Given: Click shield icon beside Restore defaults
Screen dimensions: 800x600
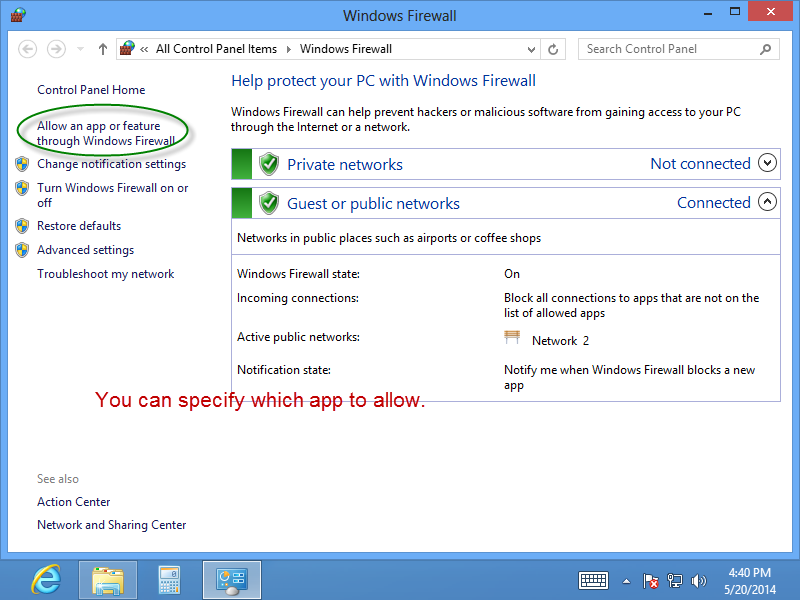Looking at the screenshot, I should [x=22, y=226].
